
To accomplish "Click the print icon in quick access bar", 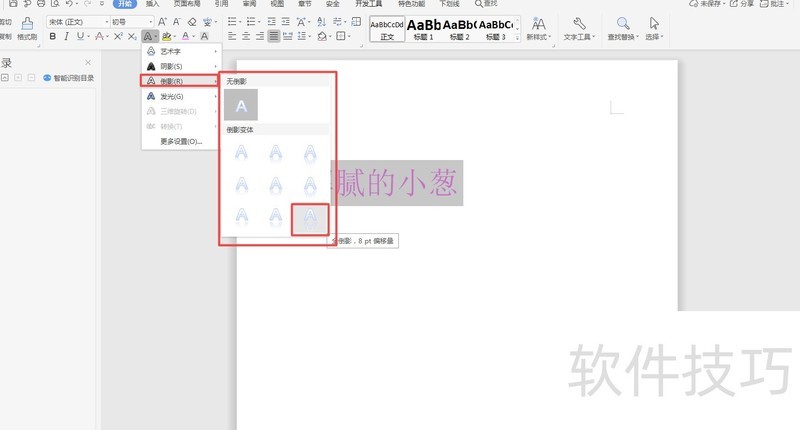I will click(x=41, y=3).
